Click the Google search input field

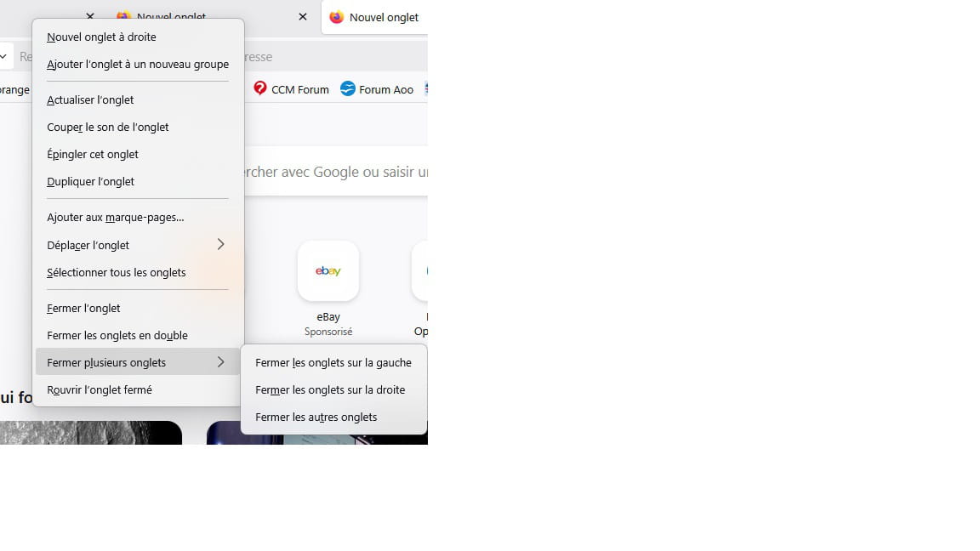[x=336, y=171]
